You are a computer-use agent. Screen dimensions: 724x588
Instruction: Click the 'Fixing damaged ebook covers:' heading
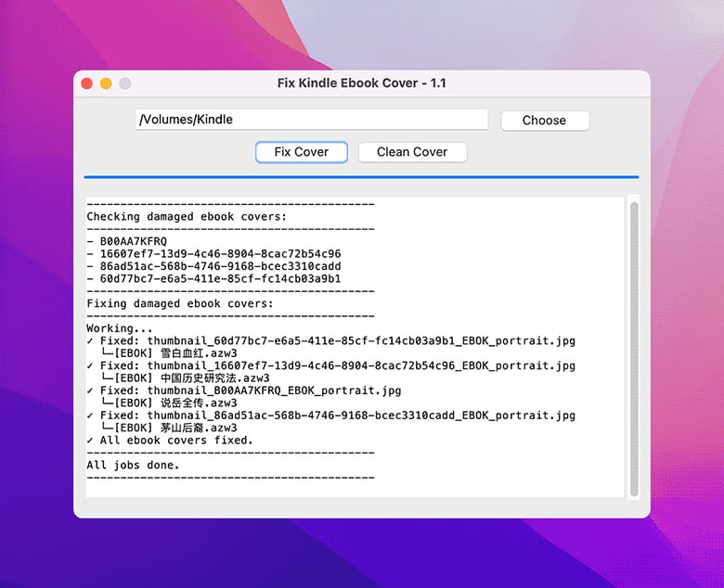(x=180, y=303)
